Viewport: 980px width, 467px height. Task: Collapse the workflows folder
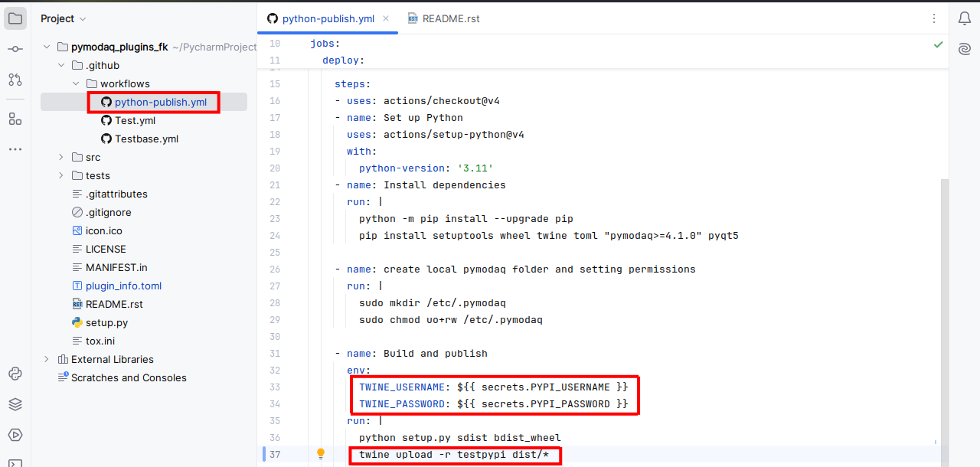click(76, 83)
